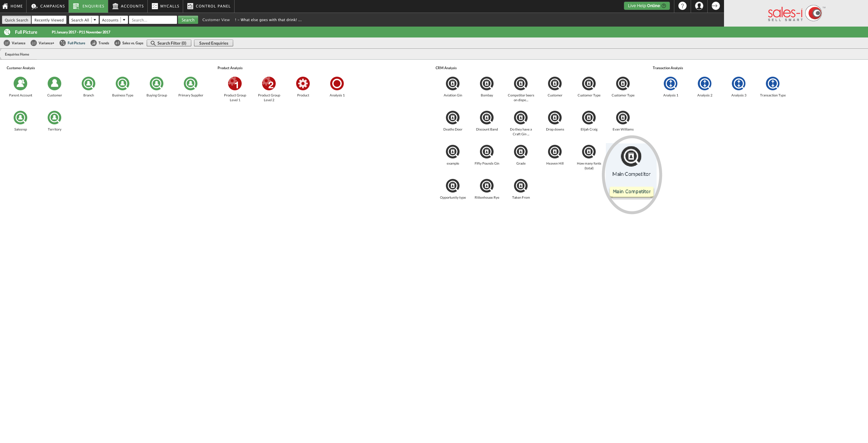
Task: Click the Parent Account analysis icon
Action: point(20,83)
